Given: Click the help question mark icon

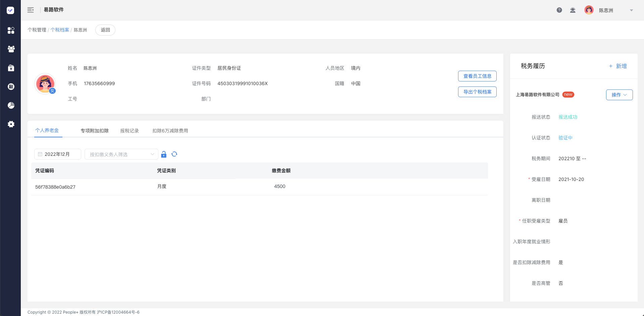Looking at the screenshot, I should coord(559,10).
